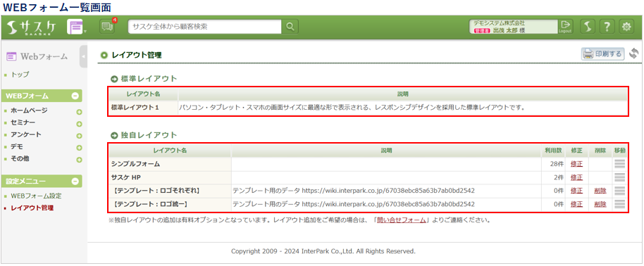The height and width of the screenshot is (266, 644).
Task: Click the 利用数 column header
Action: (553, 151)
